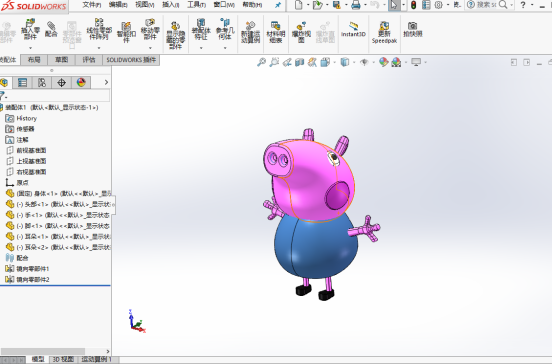Click the Open file icon
Screen dimensions: 552x364
(317, 5)
